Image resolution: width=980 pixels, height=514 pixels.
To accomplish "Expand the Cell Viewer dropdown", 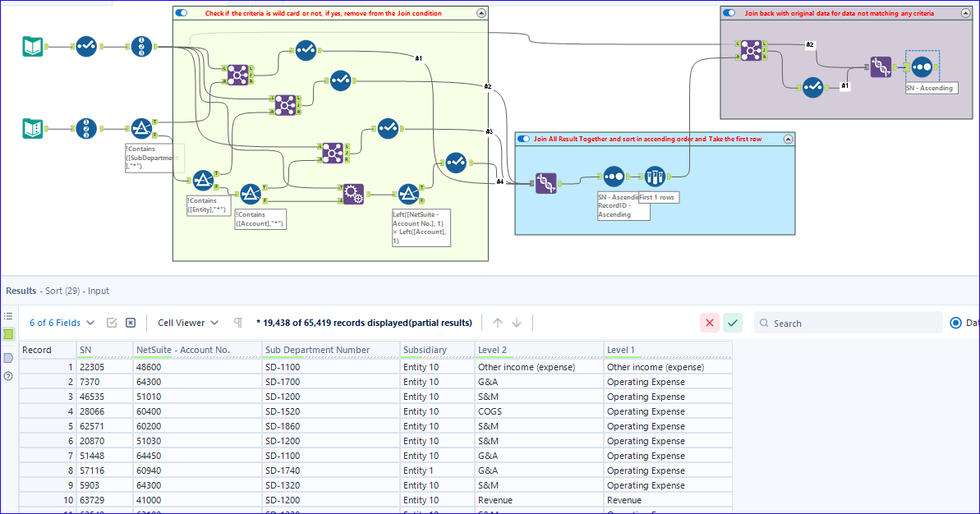I will tap(188, 323).
